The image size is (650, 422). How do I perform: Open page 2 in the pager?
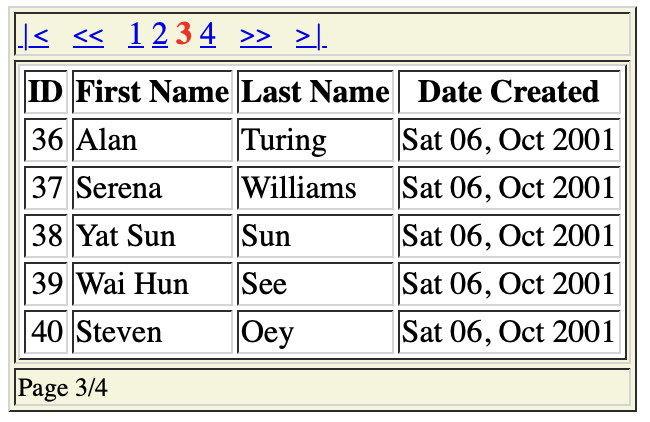160,34
